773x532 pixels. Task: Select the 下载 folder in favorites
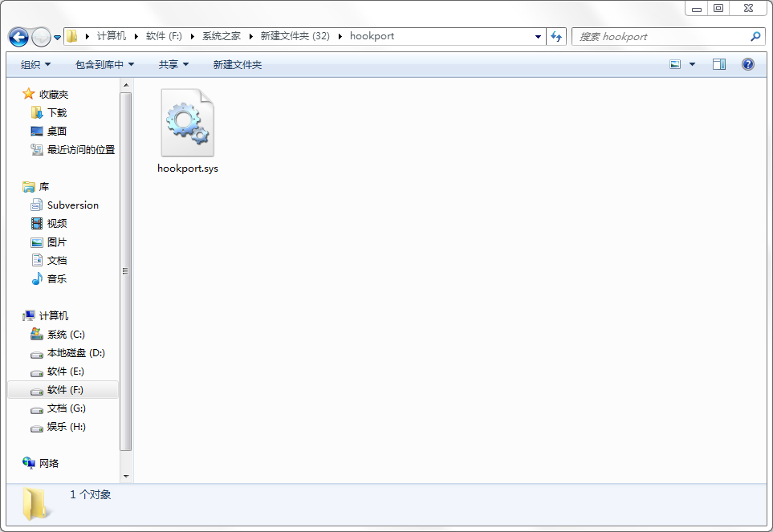(x=57, y=113)
